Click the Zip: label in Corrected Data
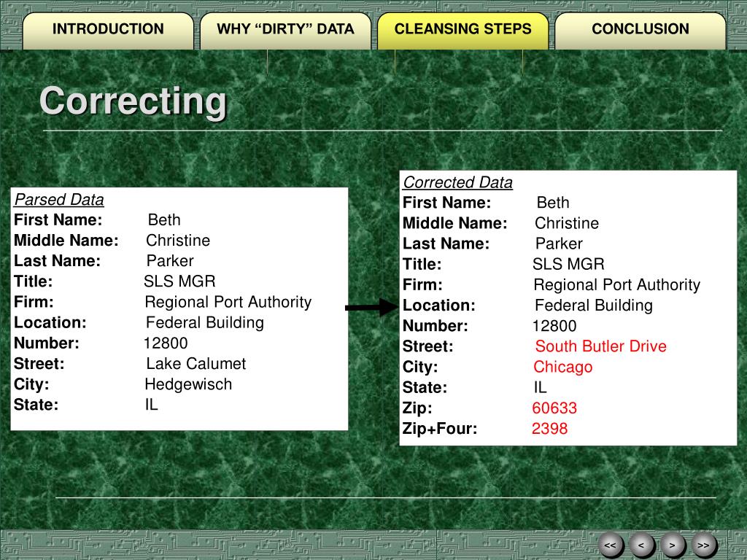Screen dimensions: 747x560 pyautogui.click(x=417, y=408)
